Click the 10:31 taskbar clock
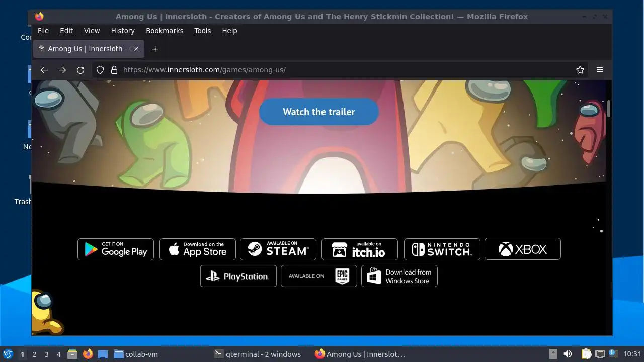The image size is (644, 362). point(632,354)
